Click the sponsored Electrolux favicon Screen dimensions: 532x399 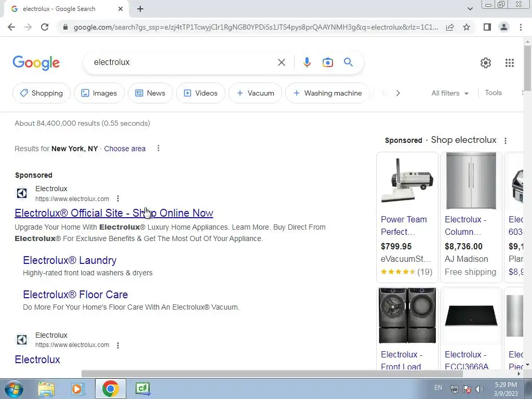click(22, 193)
